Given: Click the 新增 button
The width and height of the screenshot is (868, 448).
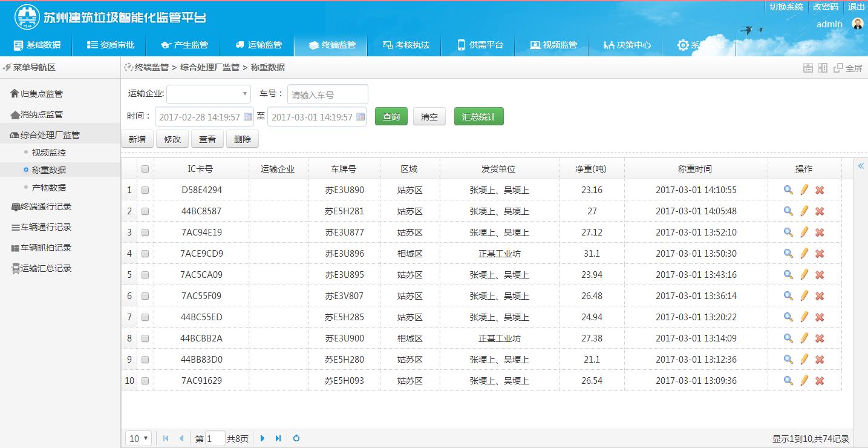Looking at the screenshot, I should pyautogui.click(x=137, y=139).
